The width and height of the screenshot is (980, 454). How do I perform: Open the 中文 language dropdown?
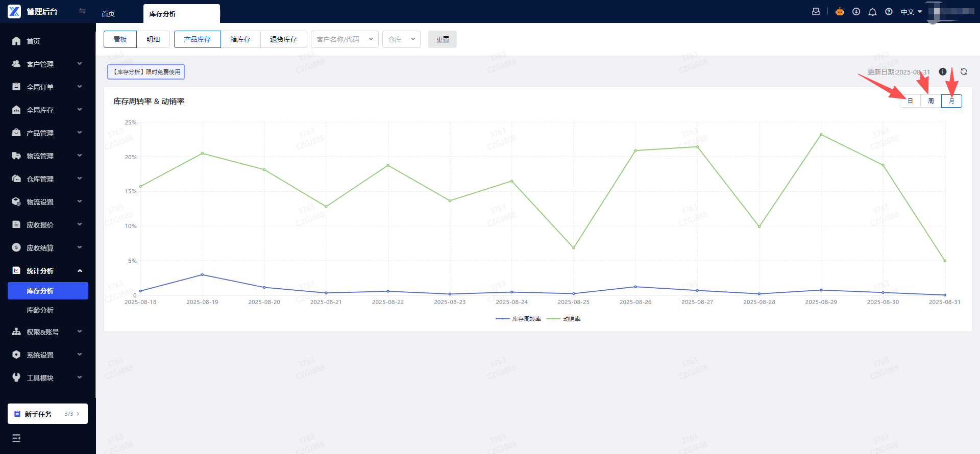(x=911, y=12)
